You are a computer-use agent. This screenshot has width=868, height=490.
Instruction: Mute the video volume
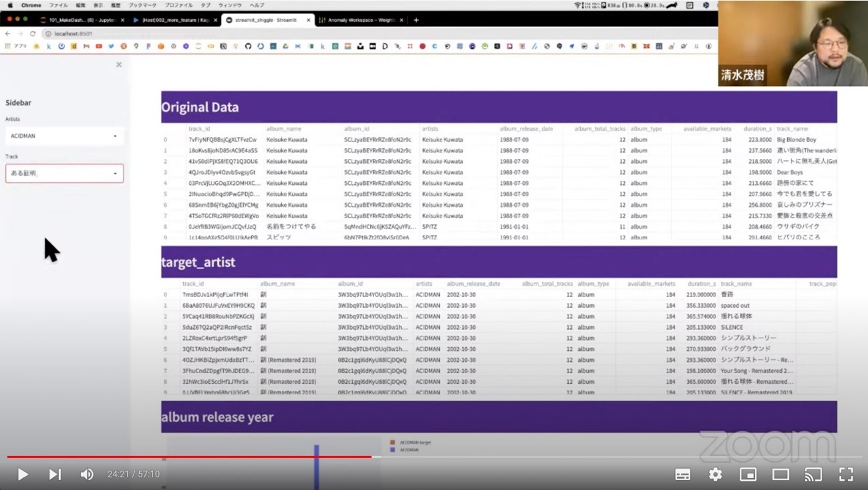pyautogui.click(x=87, y=475)
